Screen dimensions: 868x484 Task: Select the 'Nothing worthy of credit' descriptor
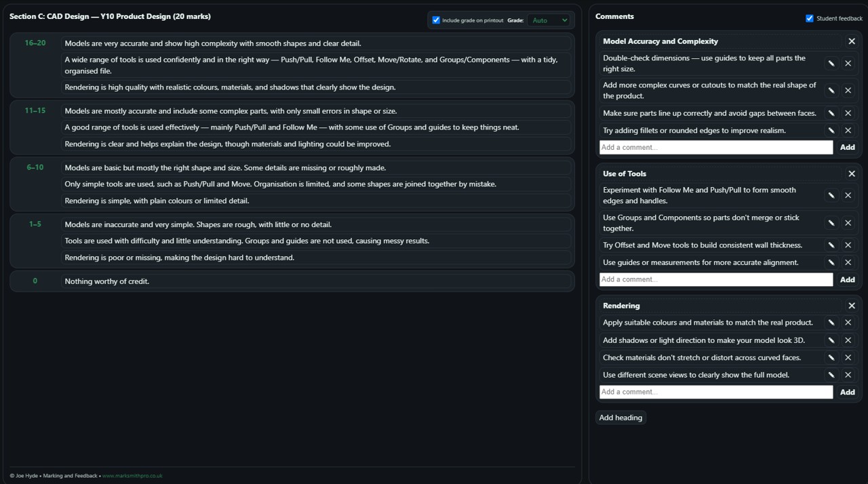click(316, 281)
